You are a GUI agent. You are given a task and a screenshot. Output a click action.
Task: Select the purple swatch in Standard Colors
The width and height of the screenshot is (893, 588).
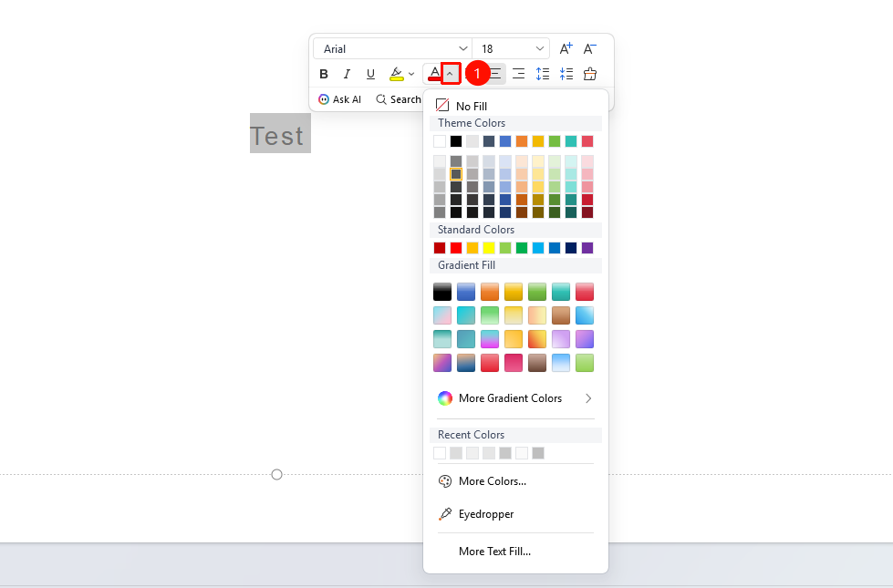(x=587, y=248)
